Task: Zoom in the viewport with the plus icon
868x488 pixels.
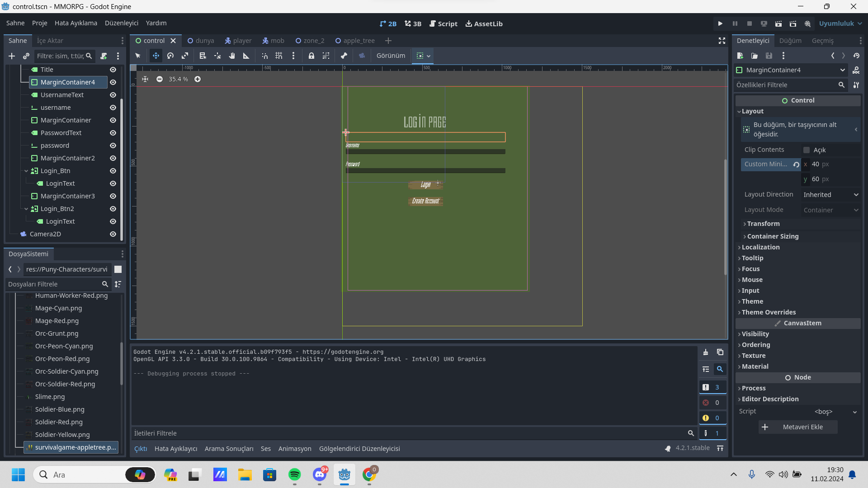Action: [x=198, y=79]
